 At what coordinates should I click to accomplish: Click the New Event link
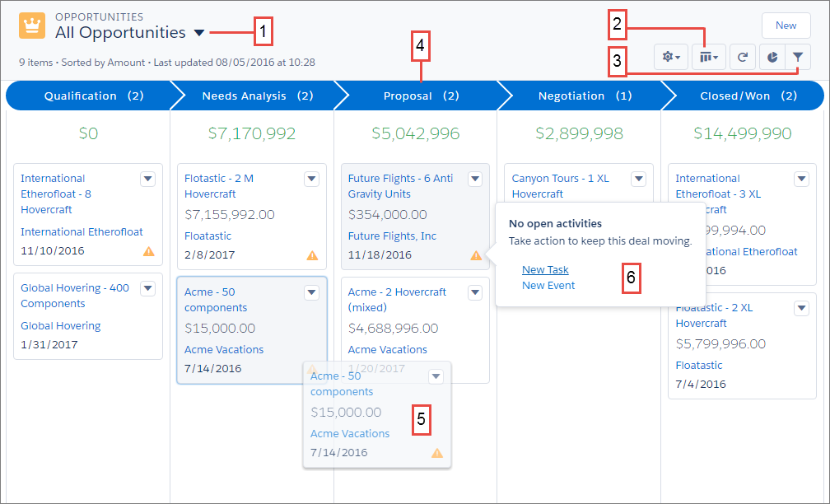pos(548,286)
